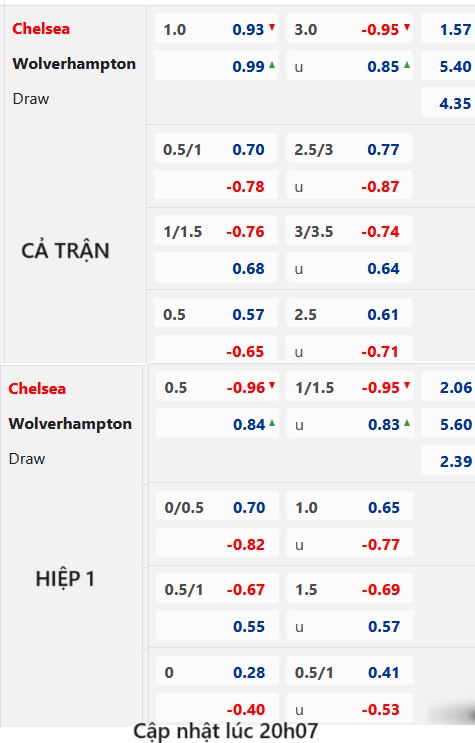Screen dimensions: 475x743
Task: Click first-half Draw odds 2.39
Action: [x=456, y=462]
